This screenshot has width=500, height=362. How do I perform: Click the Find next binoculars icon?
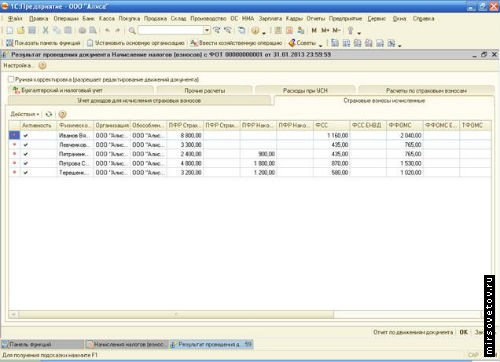(x=217, y=30)
